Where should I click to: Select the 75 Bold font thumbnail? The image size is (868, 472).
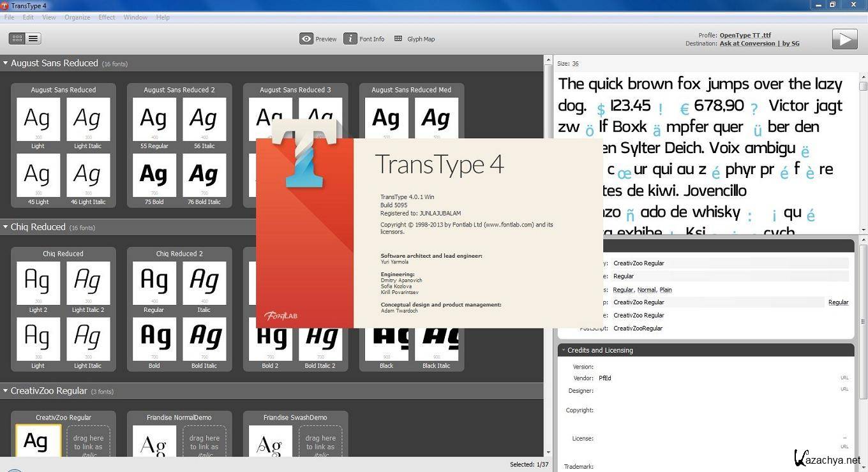pos(154,175)
